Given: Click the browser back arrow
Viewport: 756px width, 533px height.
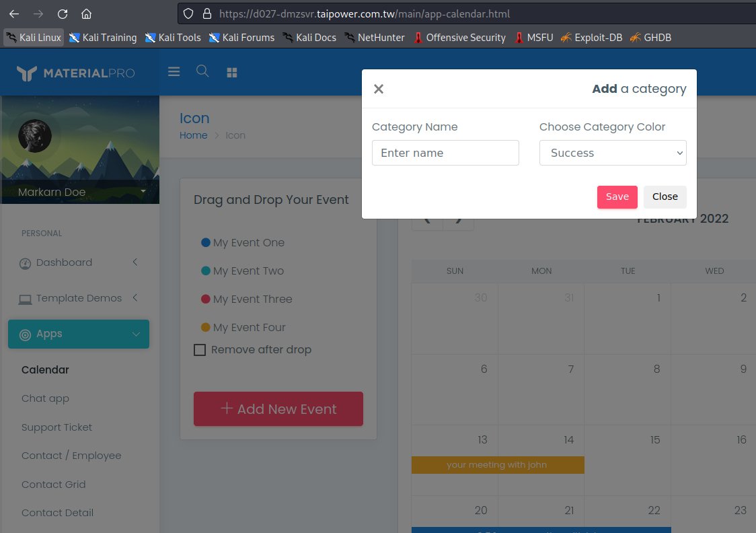Looking at the screenshot, I should [14, 14].
